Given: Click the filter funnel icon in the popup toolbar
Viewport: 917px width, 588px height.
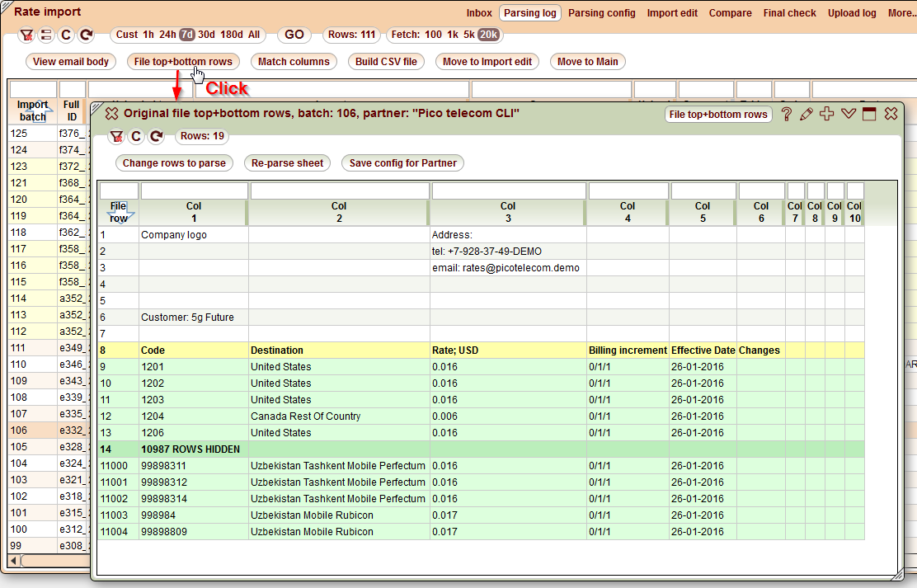Looking at the screenshot, I should coord(116,136).
